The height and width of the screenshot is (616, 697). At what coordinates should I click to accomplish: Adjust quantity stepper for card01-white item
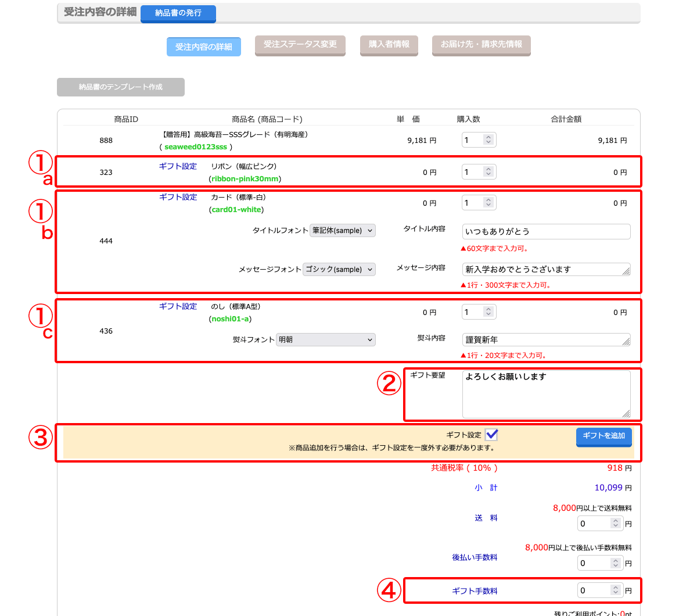click(x=488, y=203)
